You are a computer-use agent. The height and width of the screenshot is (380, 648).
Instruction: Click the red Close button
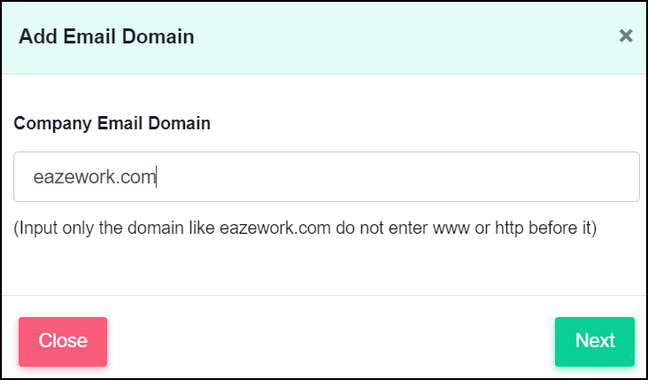tap(63, 342)
